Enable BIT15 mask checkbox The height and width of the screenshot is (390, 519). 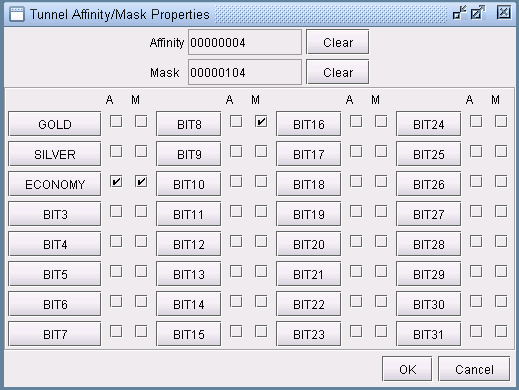tap(261, 331)
